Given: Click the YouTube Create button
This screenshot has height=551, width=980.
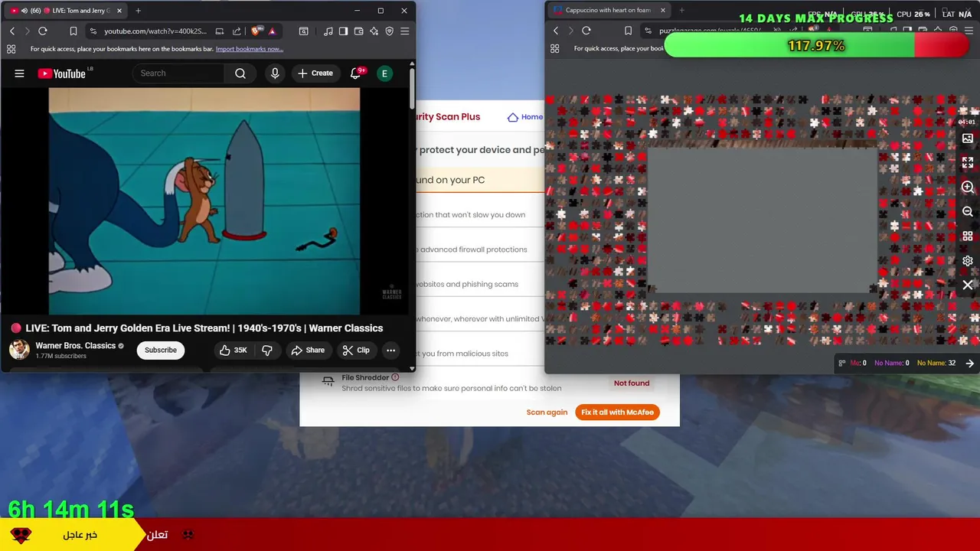Looking at the screenshot, I should pyautogui.click(x=315, y=73).
